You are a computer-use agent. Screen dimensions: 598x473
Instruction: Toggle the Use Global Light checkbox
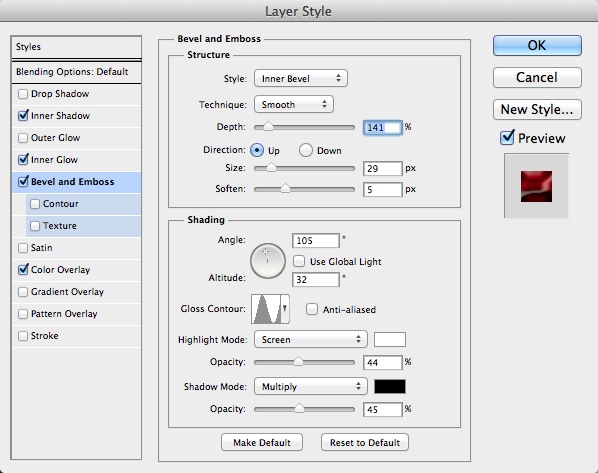coord(299,261)
